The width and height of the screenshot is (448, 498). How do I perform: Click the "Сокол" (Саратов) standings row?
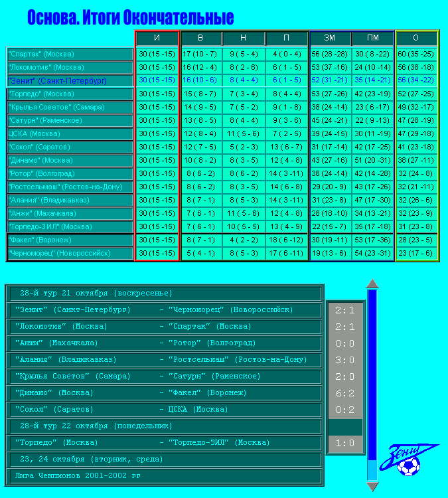tap(70, 147)
